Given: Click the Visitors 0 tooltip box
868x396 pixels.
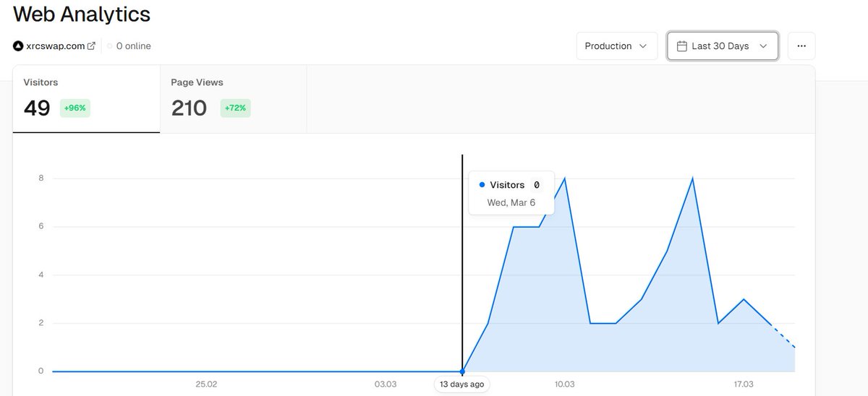Looking at the screenshot, I should pos(511,193).
